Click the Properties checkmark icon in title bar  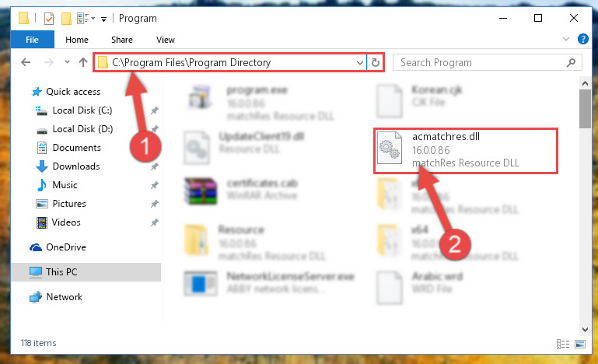click(49, 19)
